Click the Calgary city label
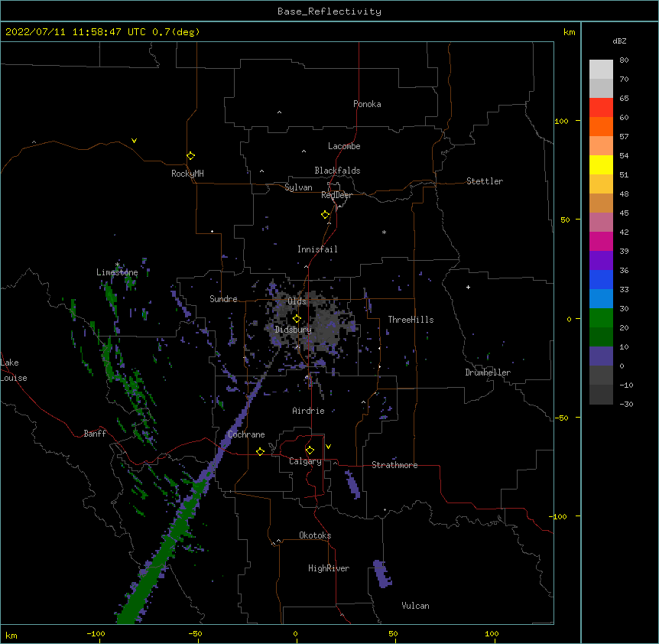Image resolution: width=659 pixels, height=644 pixels. point(305,461)
